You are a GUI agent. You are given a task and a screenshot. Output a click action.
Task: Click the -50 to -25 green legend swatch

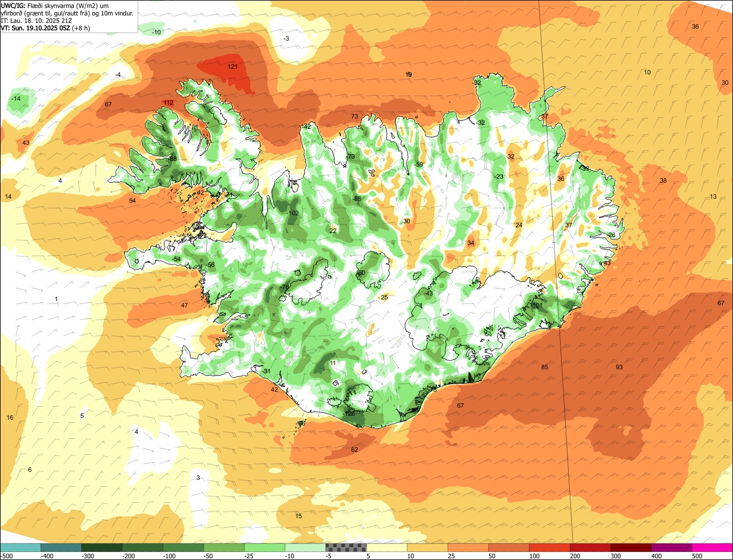tap(224, 547)
